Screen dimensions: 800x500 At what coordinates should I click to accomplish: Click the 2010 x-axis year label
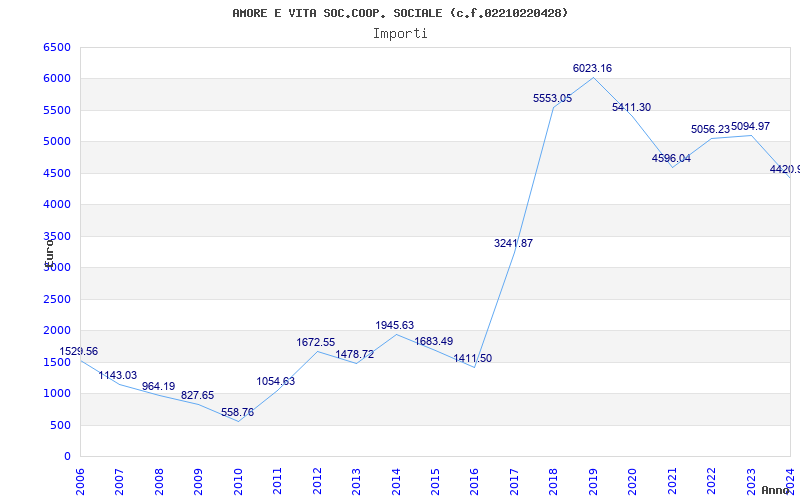238,481
